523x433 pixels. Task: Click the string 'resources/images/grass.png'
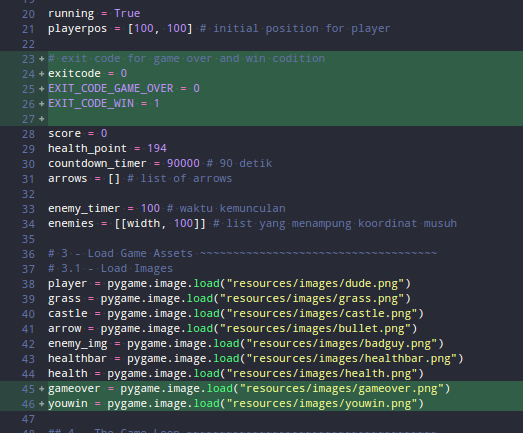312,299
